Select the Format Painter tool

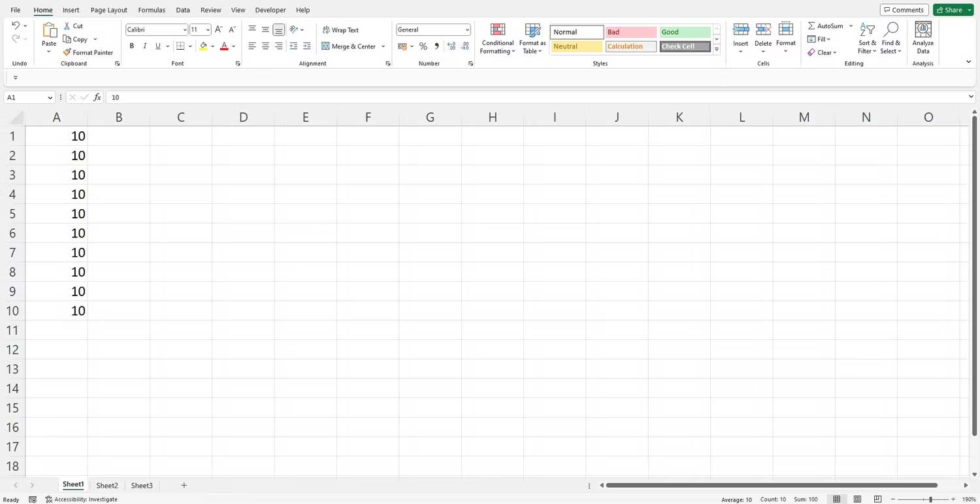click(88, 52)
